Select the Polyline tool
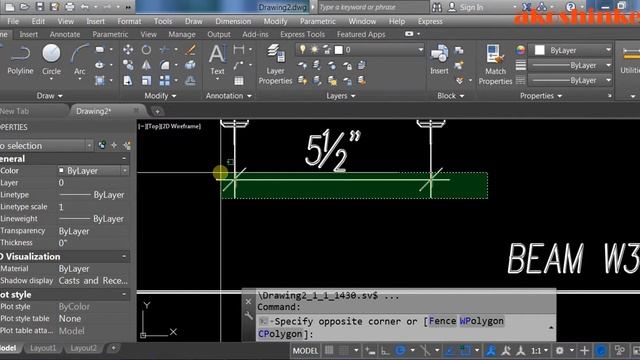The width and height of the screenshot is (640, 360). click(20, 60)
